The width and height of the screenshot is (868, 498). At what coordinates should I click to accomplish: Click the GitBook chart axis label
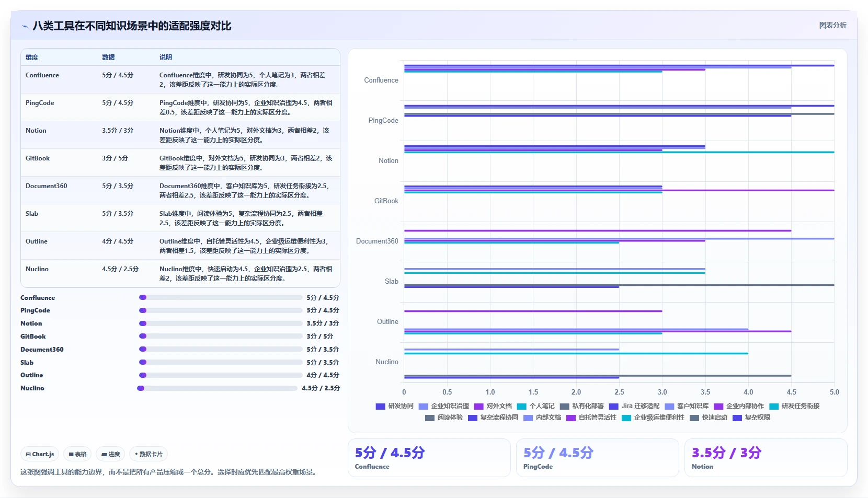pos(386,201)
